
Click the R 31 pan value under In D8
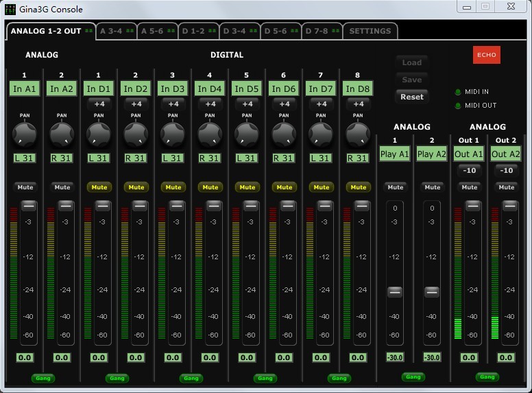tap(357, 158)
